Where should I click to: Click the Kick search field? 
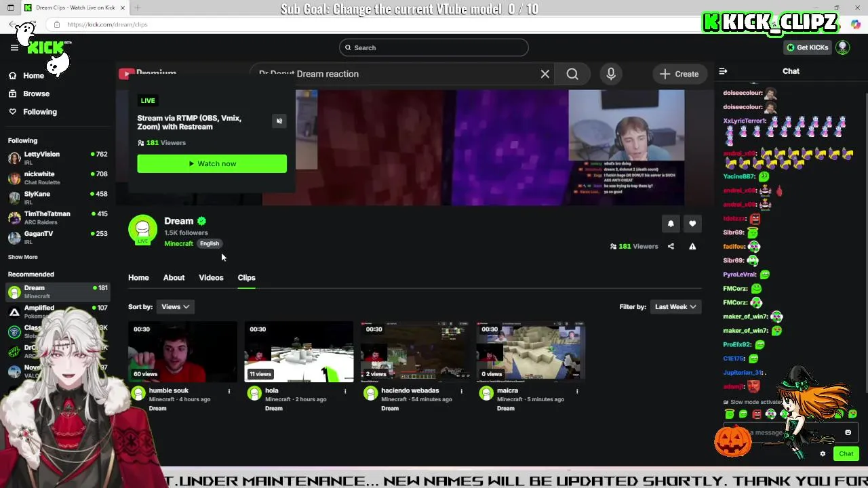click(434, 47)
